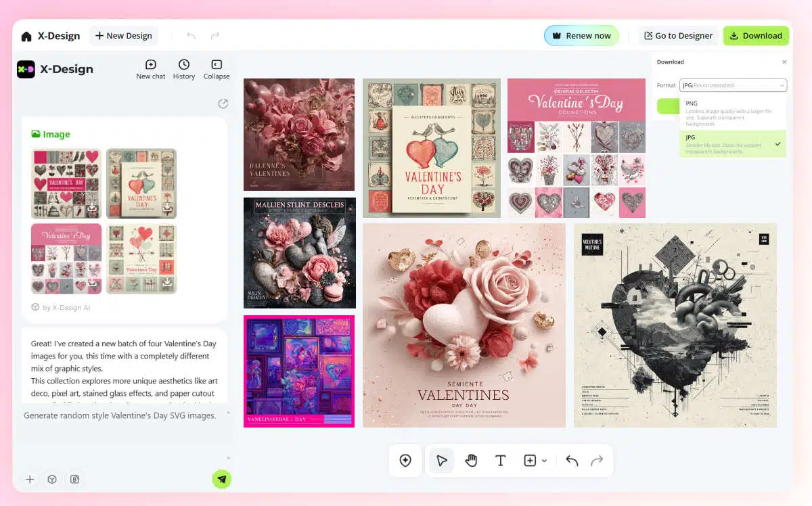The height and width of the screenshot is (506, 812).
Task: Open the zoom/locate icon on the bottom toolbar
Action: coord(405,460)
